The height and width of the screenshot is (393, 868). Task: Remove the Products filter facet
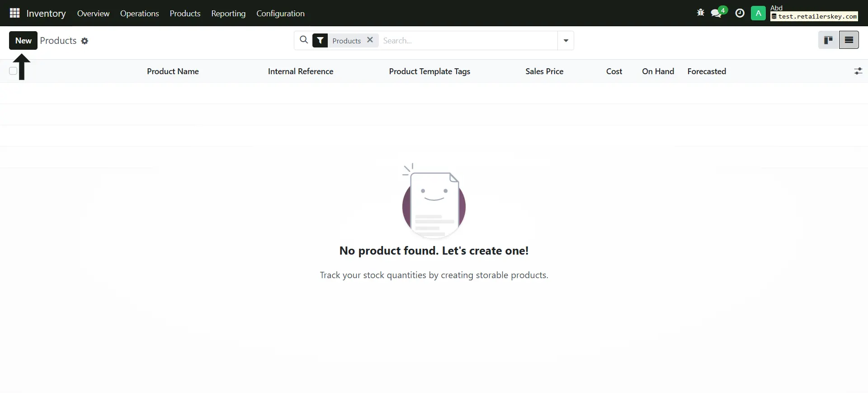pyautogui.click(x=370, y=40)
